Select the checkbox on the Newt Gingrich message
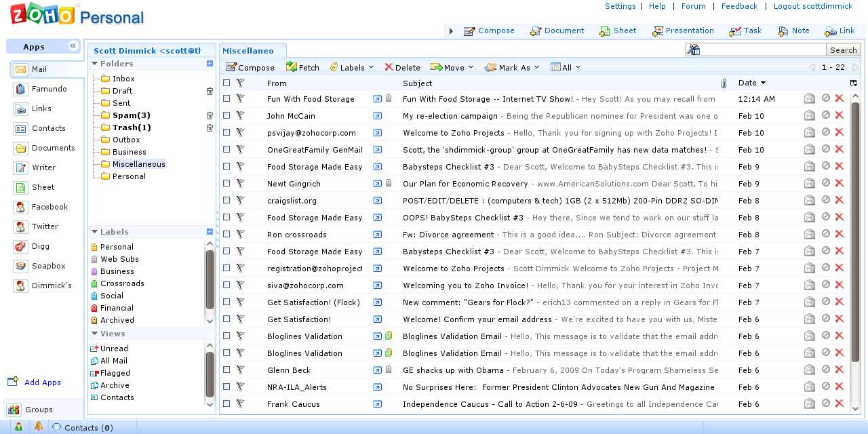 point(226,183)
